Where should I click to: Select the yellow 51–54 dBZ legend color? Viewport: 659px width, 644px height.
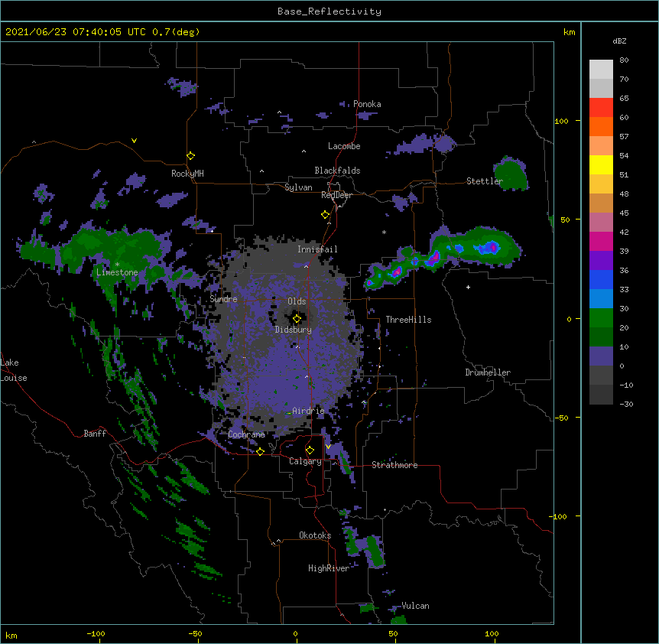(x=601, y=164)
